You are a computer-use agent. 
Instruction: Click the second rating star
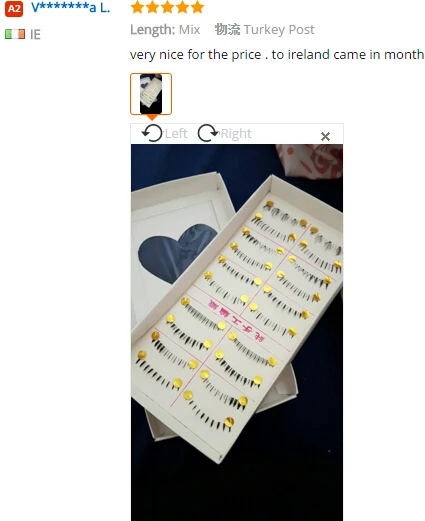point(152,7)
